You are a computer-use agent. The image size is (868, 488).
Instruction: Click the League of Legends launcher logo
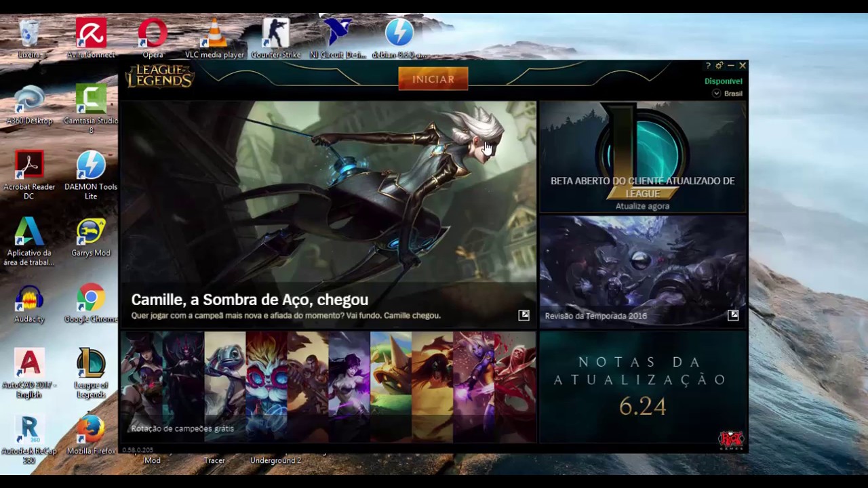click(159, 76)
